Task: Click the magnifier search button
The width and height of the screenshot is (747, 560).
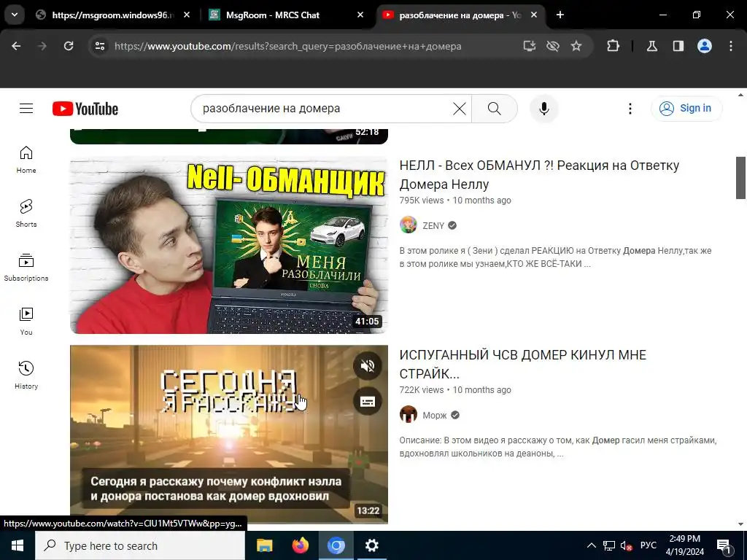Action: coord(495,109)
